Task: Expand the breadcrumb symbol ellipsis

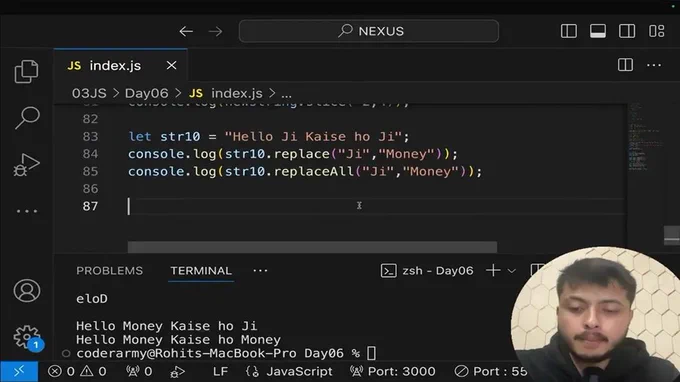Action: coord(287,94)
